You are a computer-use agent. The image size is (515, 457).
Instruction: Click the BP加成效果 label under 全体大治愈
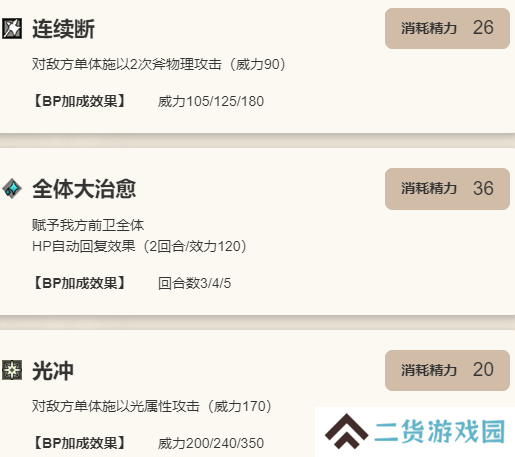(x=79, y=283)
